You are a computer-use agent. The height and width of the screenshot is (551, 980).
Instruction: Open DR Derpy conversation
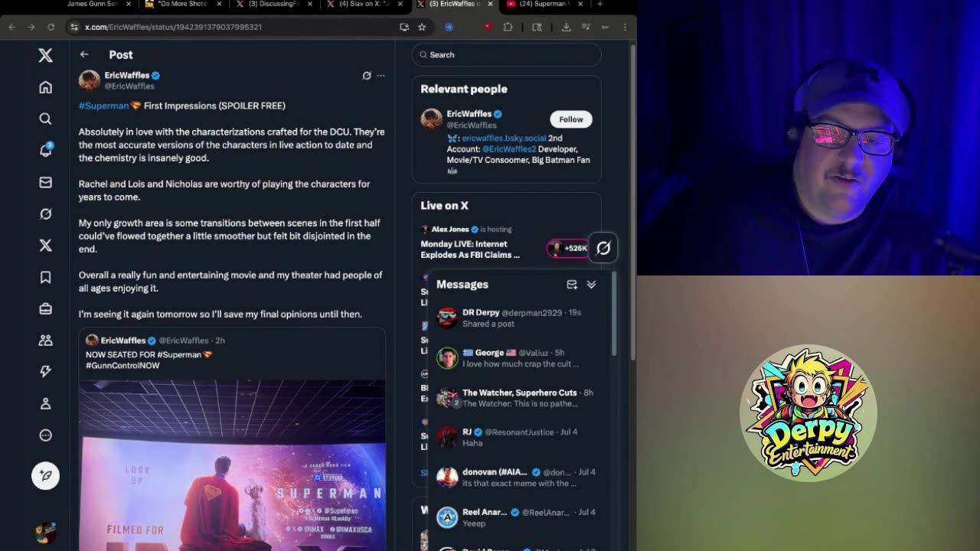point(521,318)
